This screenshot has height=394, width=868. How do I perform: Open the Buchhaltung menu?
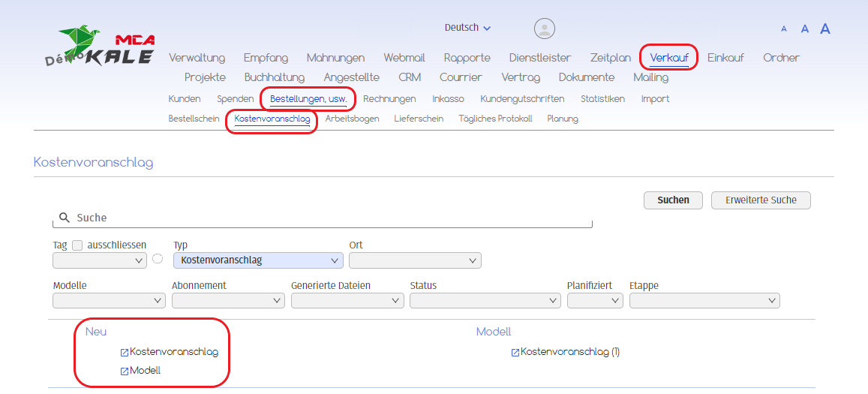pyautogui.click(x=274, y=77)
